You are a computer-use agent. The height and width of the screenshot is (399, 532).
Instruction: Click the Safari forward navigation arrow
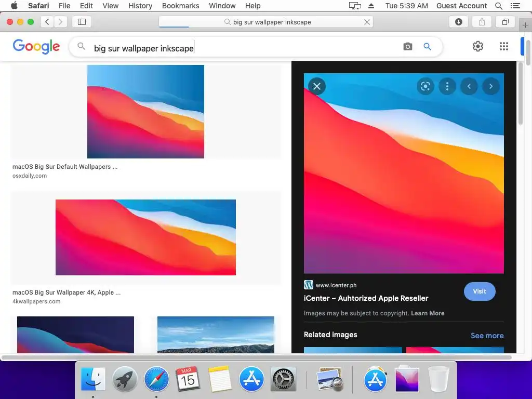[x=60, y=22]
